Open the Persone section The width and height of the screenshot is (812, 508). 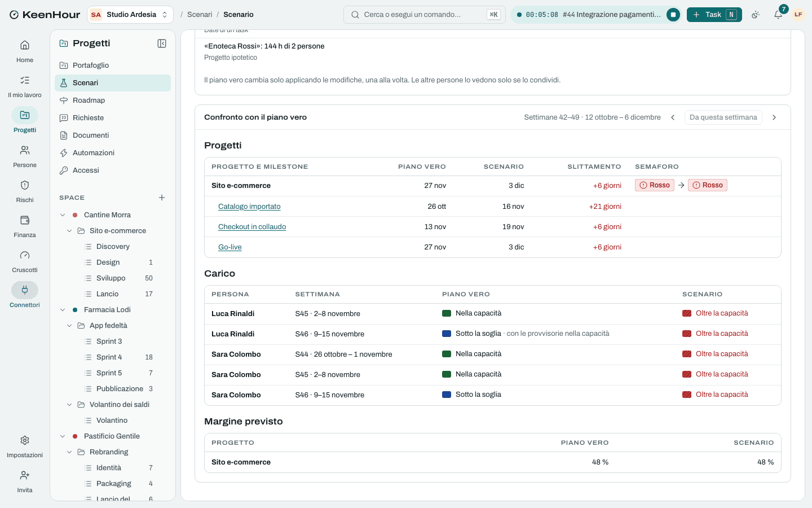point(25,156)
